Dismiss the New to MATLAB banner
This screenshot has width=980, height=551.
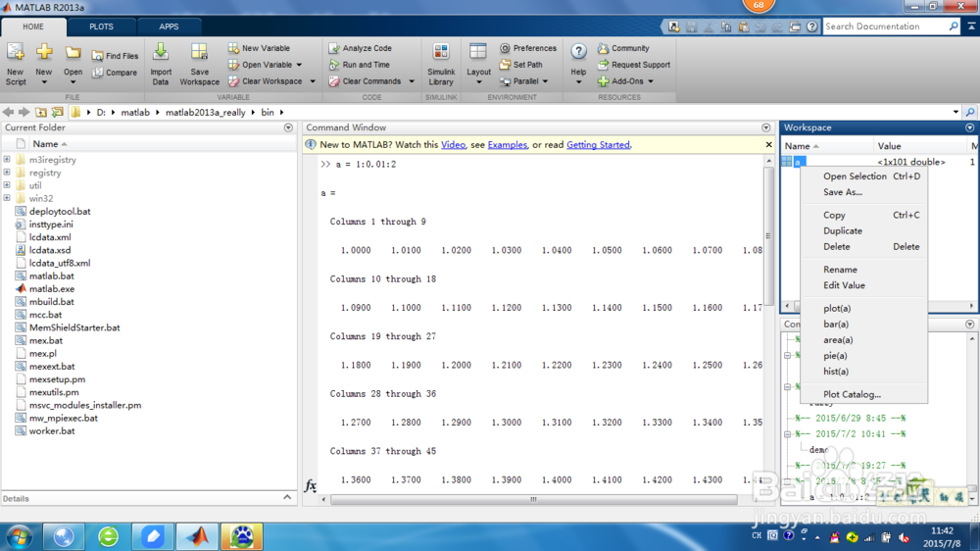pyautogui.click(x=768, y=144)
